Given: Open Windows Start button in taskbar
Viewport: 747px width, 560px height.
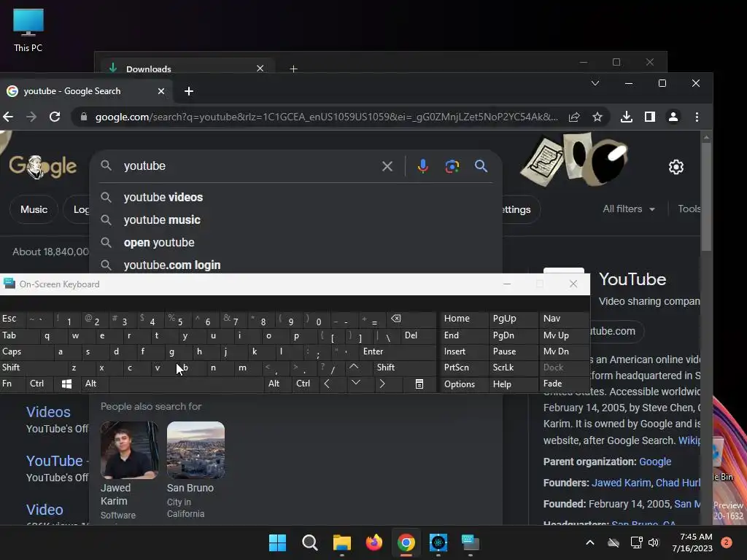Looking at the screenshot, I should click(x=277, y=542).
